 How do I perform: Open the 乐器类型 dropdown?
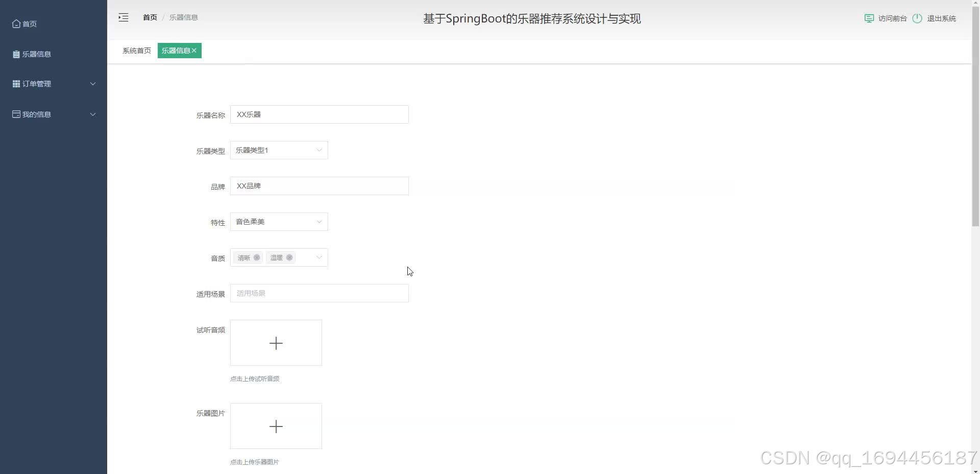(x=279, y=150)
